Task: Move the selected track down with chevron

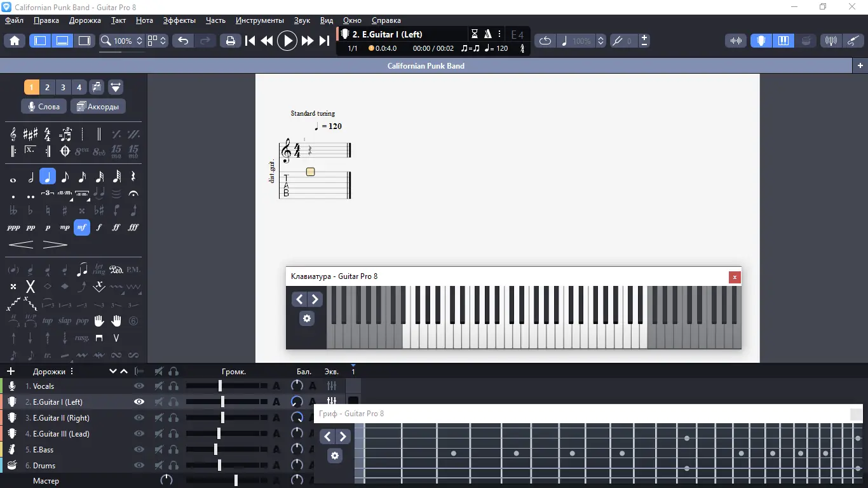Action: pyautogui.click(x=113, y=371)
